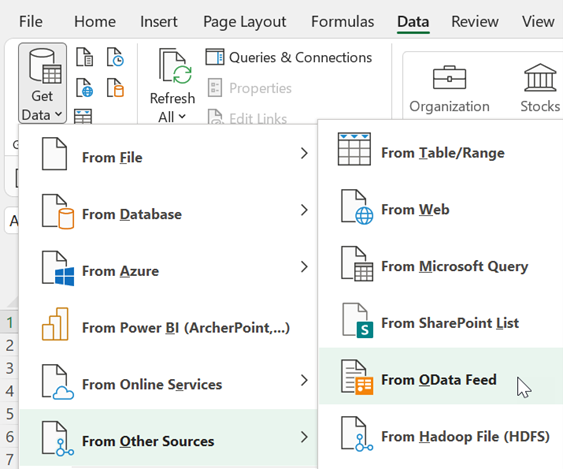Choose From Microsoft Query option

(x=441, y=263)
